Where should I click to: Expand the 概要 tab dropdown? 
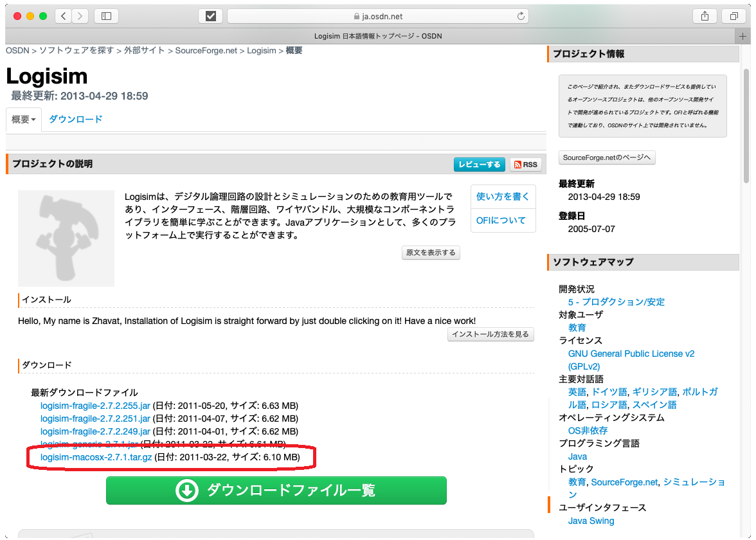(x=24, y=119)
